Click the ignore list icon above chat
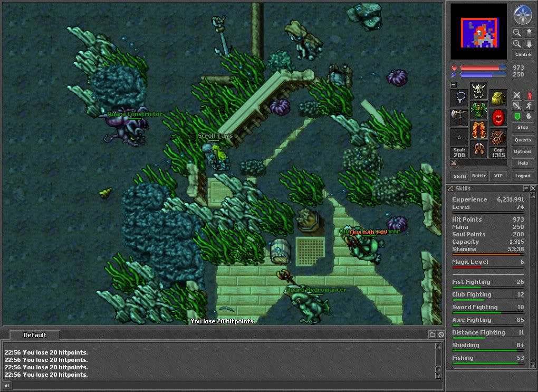Image resolution: width=538 pixels, height=392 pixels. [x=441, y=334]
